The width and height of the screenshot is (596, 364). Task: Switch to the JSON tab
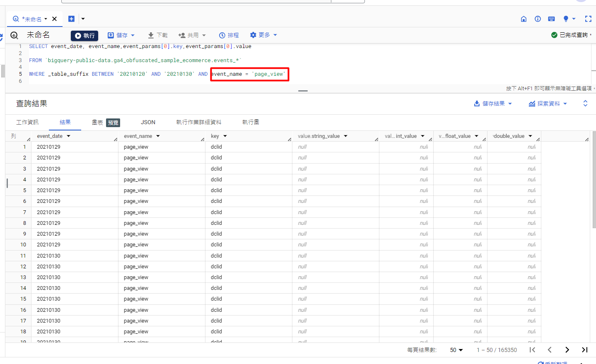148,122
